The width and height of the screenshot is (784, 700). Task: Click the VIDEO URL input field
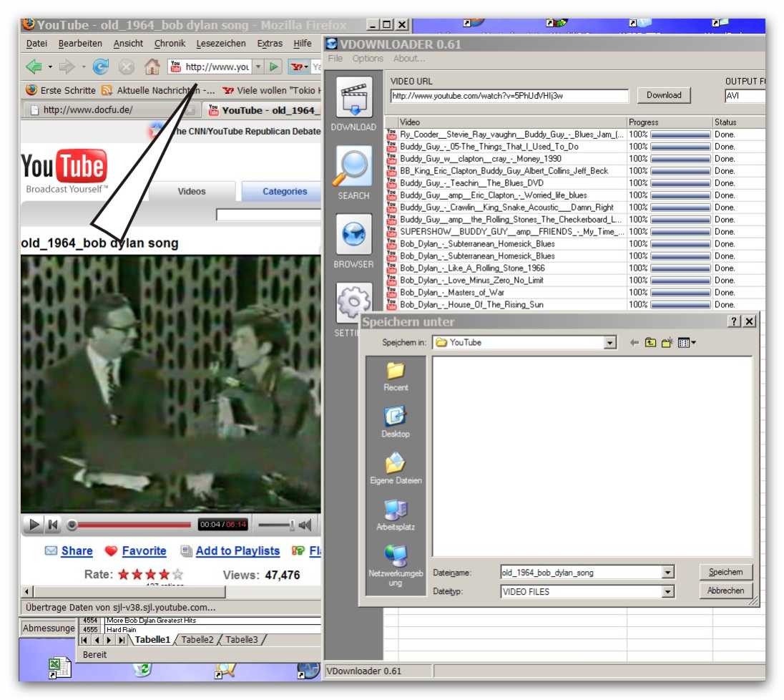pyautogui.click(x=509, y=96)
